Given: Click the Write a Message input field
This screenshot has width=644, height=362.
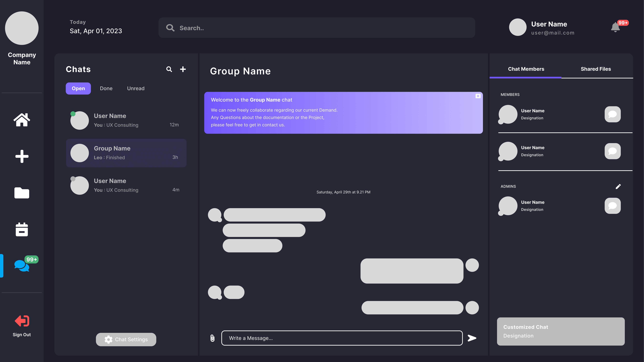Looking at the screenshot, I should (x=342, y=338).
